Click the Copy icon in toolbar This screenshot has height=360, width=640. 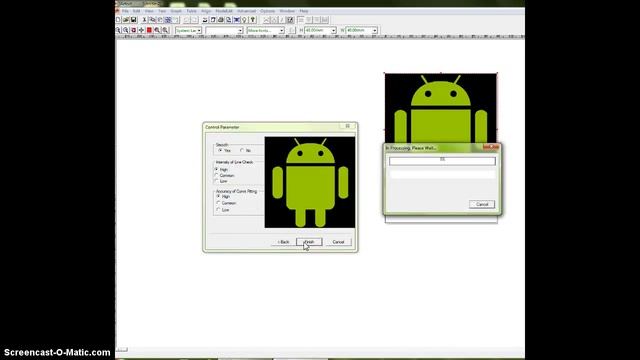point(152,20)
